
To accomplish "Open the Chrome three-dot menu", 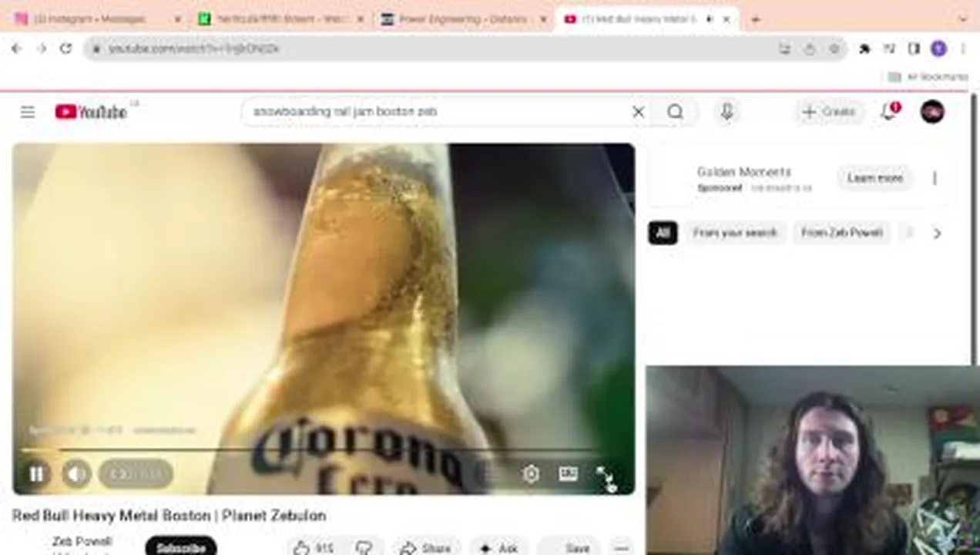I will coord(963,49).
